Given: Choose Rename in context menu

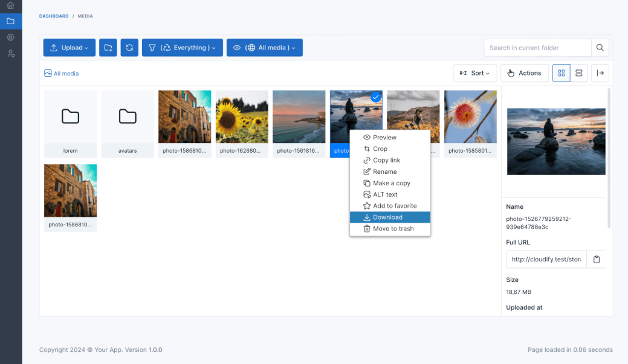Looking at the screenshot, I should (x=390, y=171).
